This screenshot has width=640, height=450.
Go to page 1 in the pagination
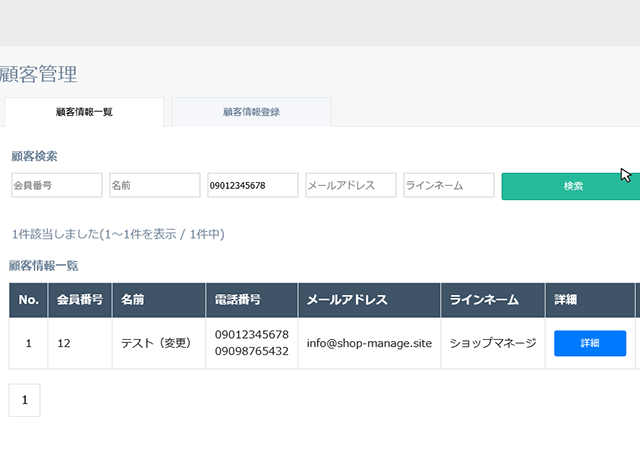pos(24,400)
